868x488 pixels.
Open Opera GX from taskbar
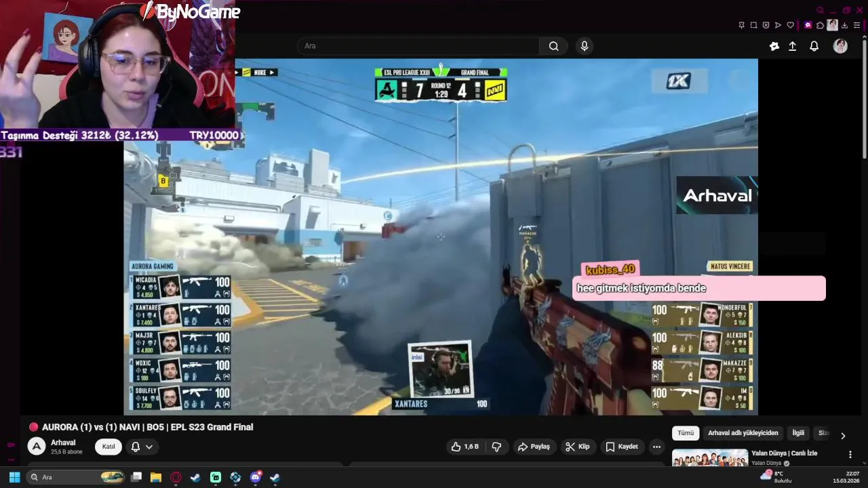[176, 477]
